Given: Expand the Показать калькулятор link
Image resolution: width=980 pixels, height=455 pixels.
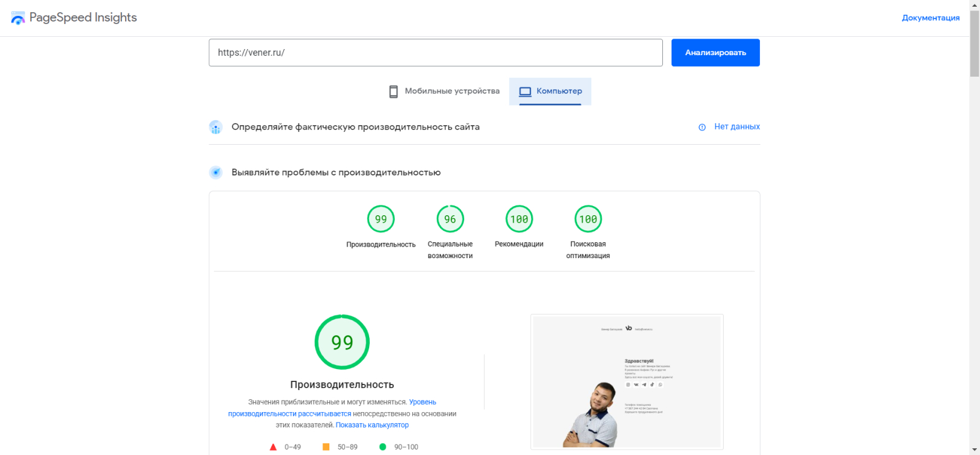Looking at the screenshot, I should coord(372,425).
